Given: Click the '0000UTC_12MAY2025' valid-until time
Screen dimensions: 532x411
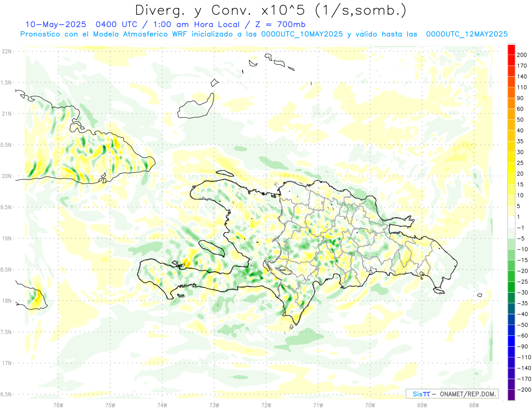Looking at the screenshot, I should click(466, 34).
